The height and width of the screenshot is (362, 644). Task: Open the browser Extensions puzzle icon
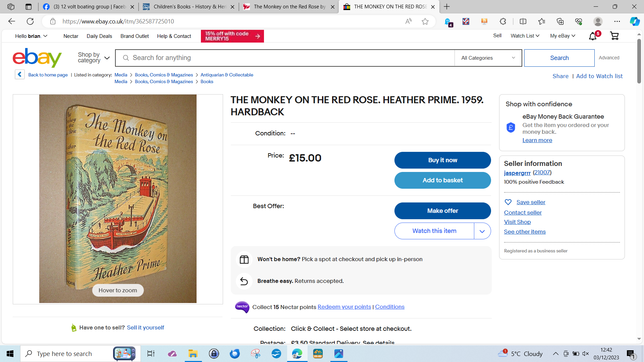pyautogui.click(x=503, y=21)
